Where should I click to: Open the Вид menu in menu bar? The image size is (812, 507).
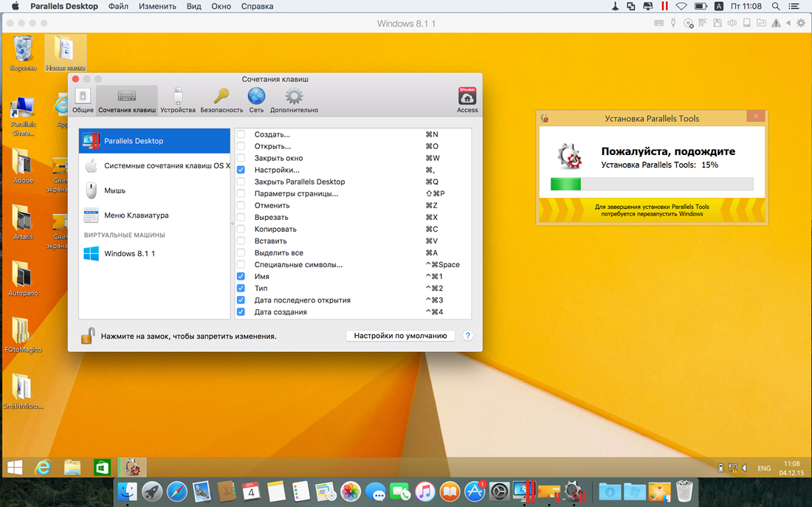193,7
